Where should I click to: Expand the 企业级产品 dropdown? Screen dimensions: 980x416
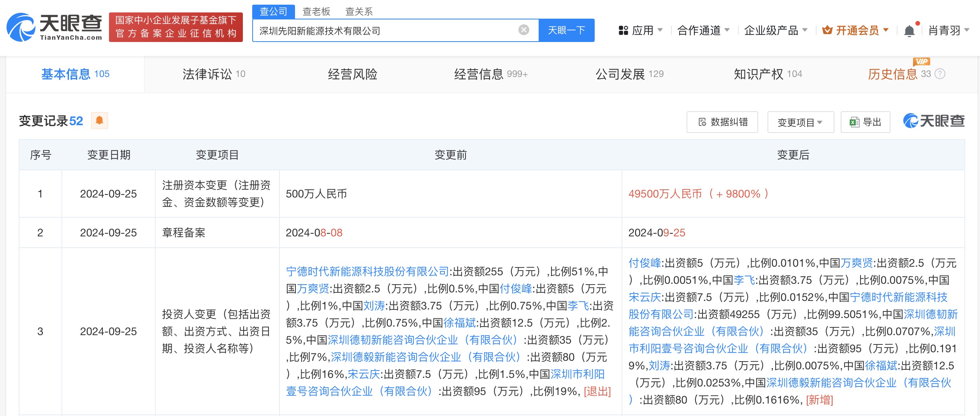coord(776,30)
